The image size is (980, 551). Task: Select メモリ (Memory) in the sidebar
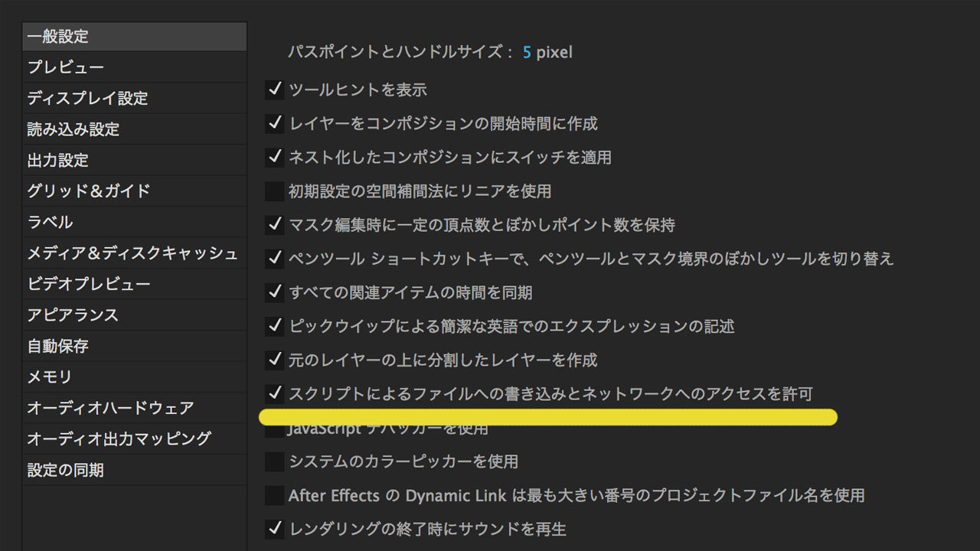(x=50, y=377)
